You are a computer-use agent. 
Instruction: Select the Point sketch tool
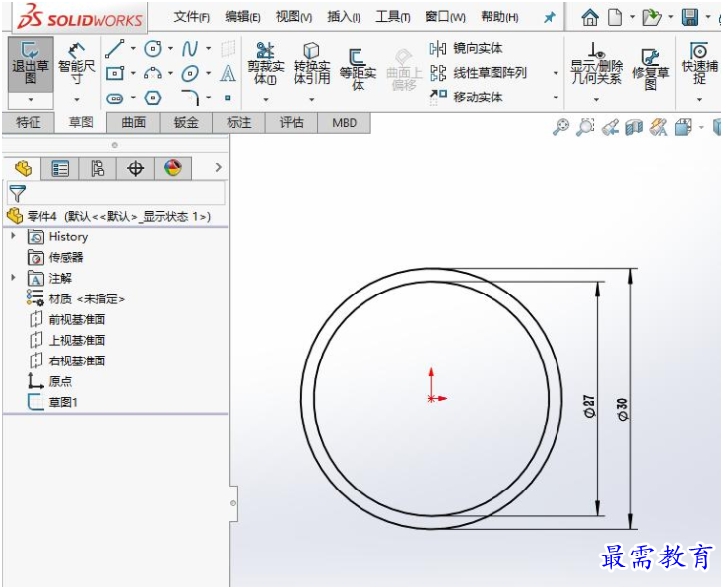coord(228,98)
